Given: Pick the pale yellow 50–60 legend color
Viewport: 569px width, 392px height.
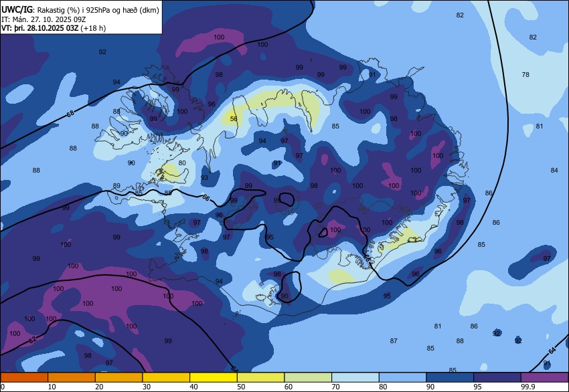Looking at the screenshot, I should 261,377.
